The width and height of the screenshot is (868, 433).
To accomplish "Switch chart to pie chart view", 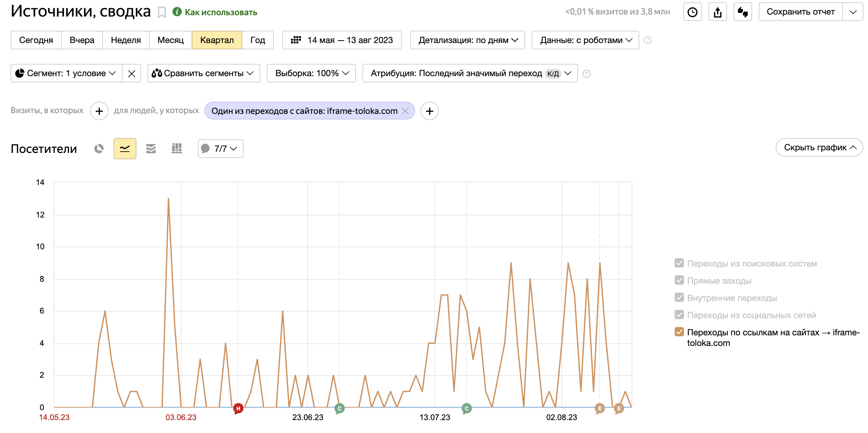I will (x=99, y=149).
